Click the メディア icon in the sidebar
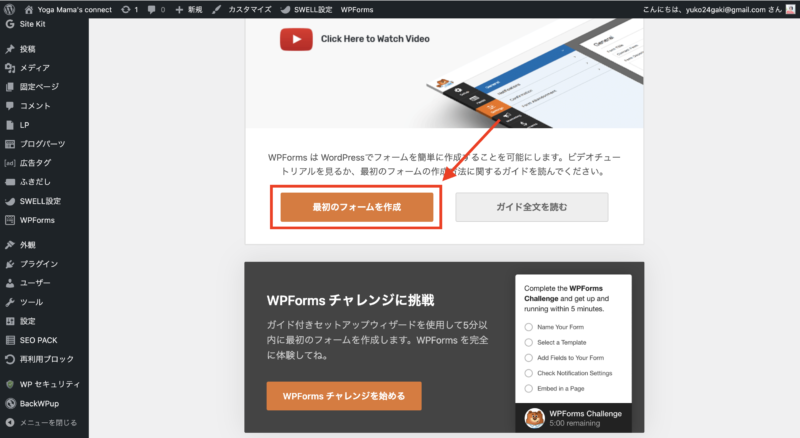 tap(10, 68)
